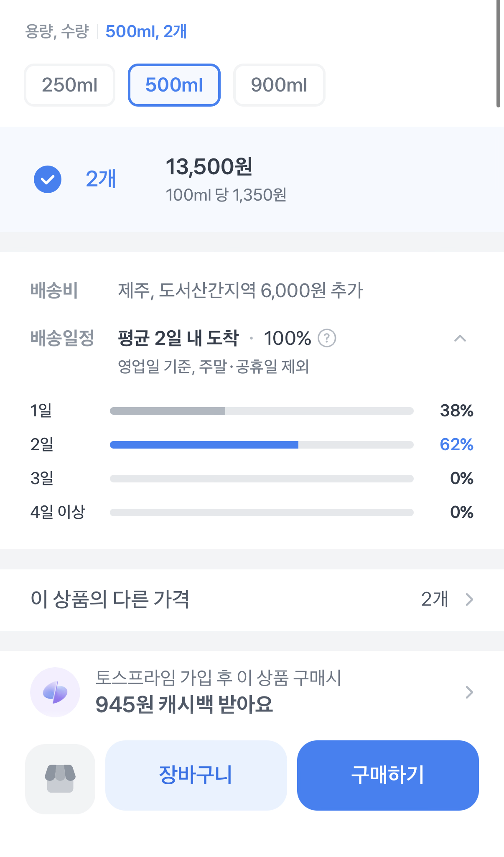Select the 900ml size option
Screen dimensions: 504x857
point(279,85)
